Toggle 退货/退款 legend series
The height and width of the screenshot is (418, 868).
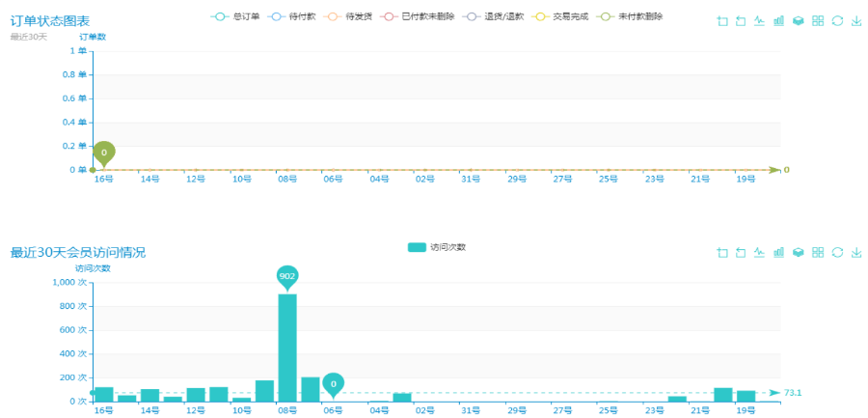493,16
